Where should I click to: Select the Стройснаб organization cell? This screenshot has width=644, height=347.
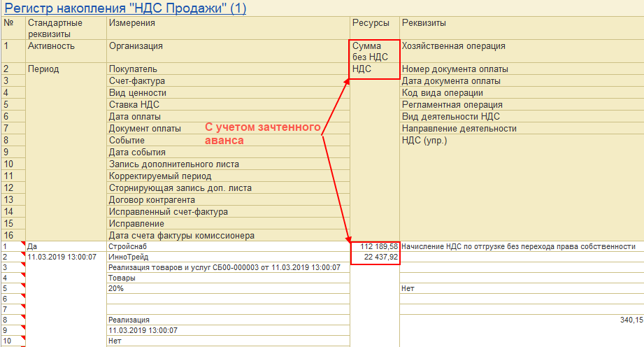pyautogui.click(x=229, y=246)
